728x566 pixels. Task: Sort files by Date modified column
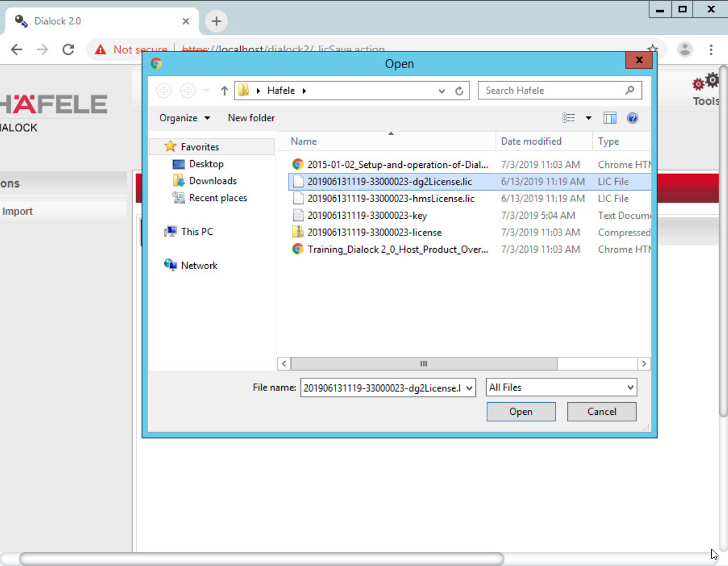pyautogui.click(x=544, y=141)
